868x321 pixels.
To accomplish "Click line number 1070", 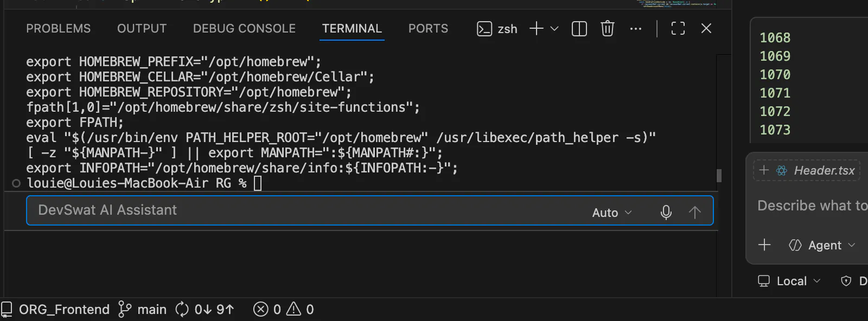I will click(x=775, y=75).
